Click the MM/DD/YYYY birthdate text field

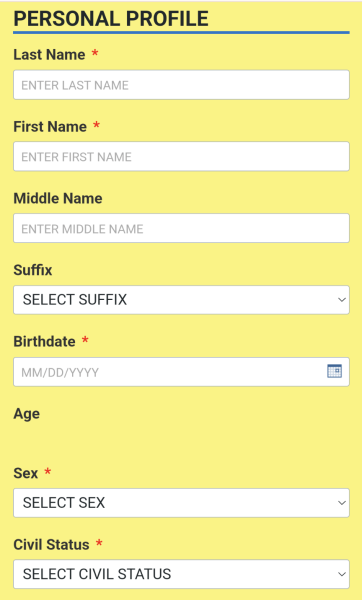181,372
